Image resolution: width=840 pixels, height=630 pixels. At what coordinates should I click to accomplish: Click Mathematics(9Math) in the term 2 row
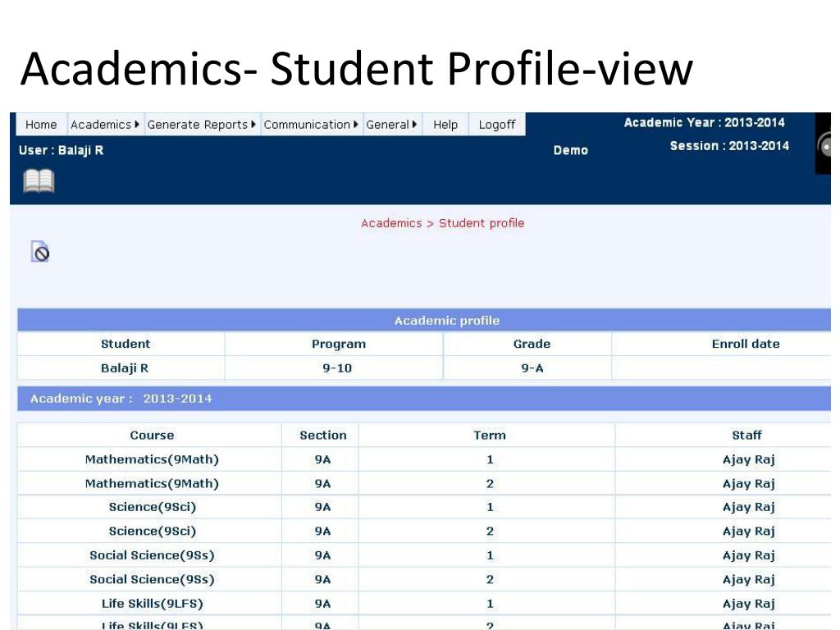[152, 483]
